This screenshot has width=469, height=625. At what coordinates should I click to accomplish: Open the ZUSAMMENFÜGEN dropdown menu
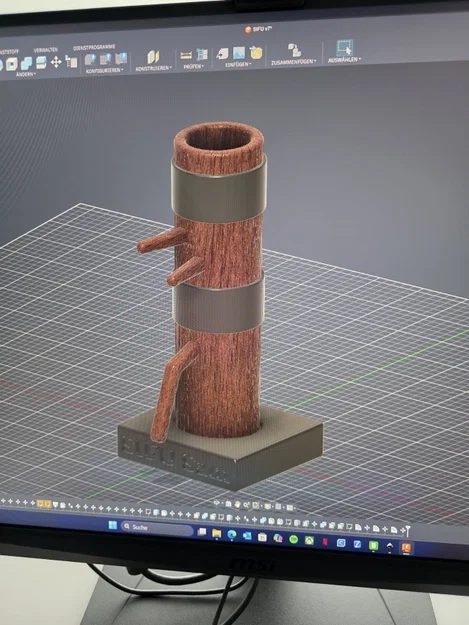294,62
